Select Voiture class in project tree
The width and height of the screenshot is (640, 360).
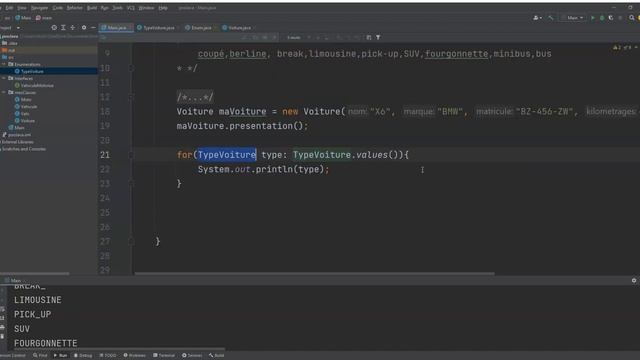click(x=27, y=121)
